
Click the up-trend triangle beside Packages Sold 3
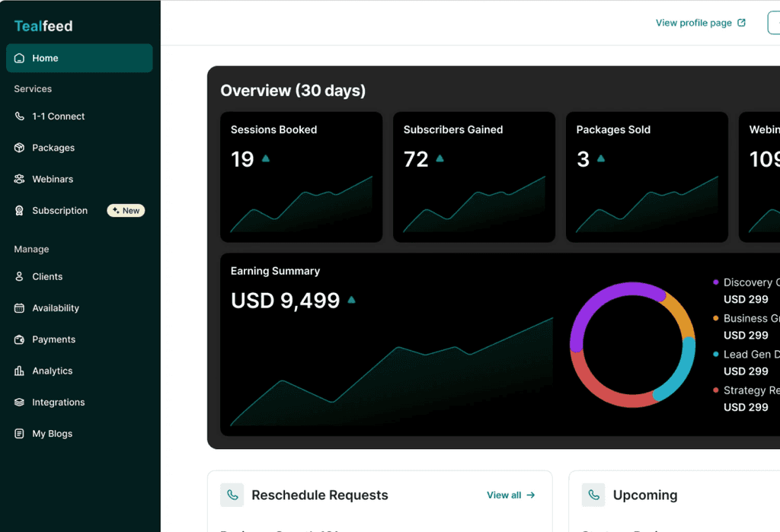[x=601, y=158]
